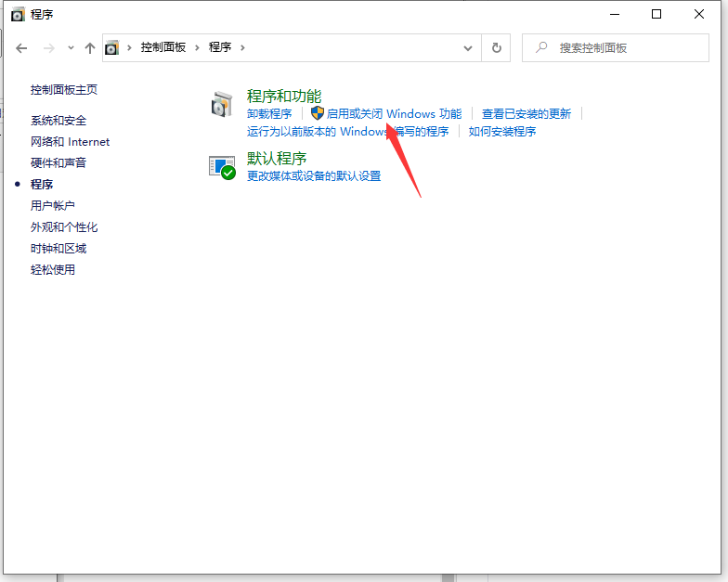Open 更改媒体或设备的默认设置 link

(314, 176)
